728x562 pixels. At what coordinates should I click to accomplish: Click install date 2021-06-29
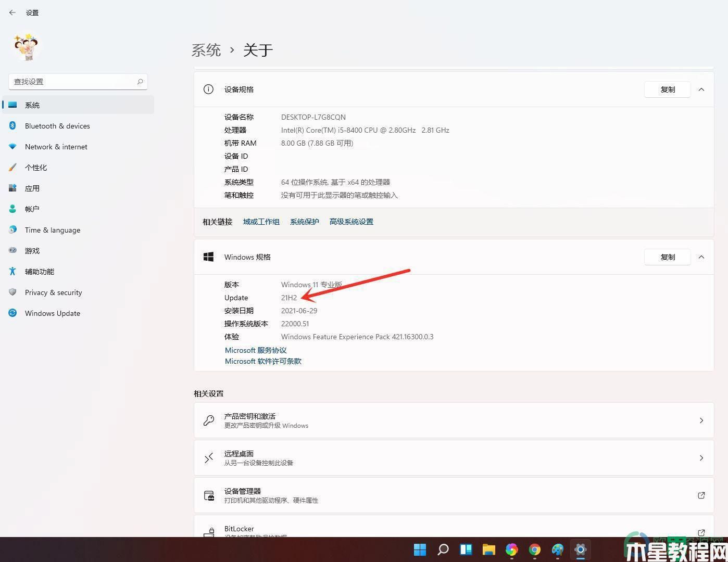tap(299, 311)
